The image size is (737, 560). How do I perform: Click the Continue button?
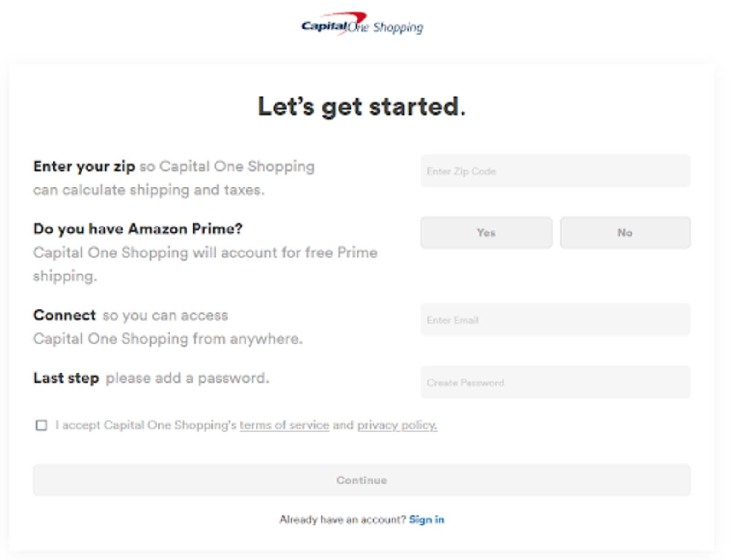tap(362, 480)
